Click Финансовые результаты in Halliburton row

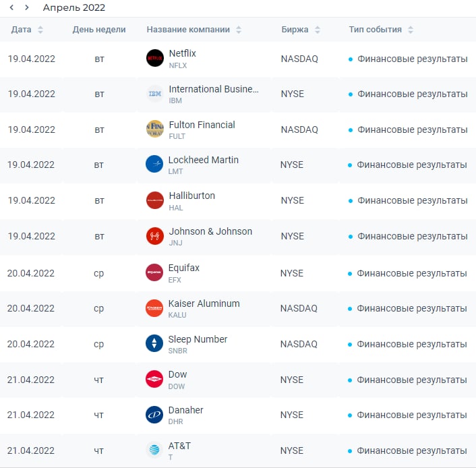412,201
